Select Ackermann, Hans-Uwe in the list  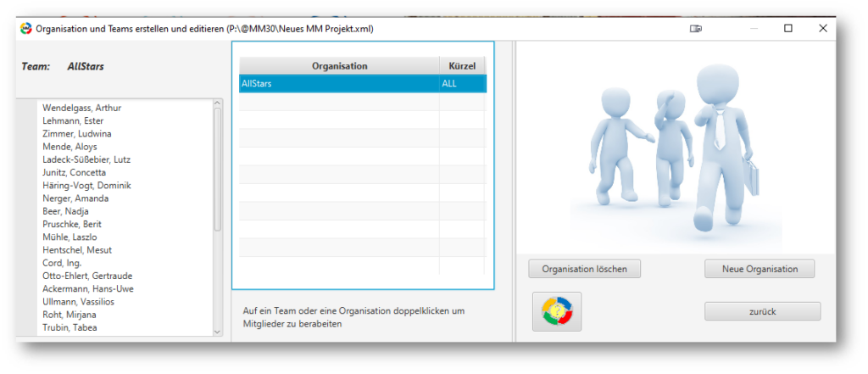pyautogui.click(x=88, y=288)
